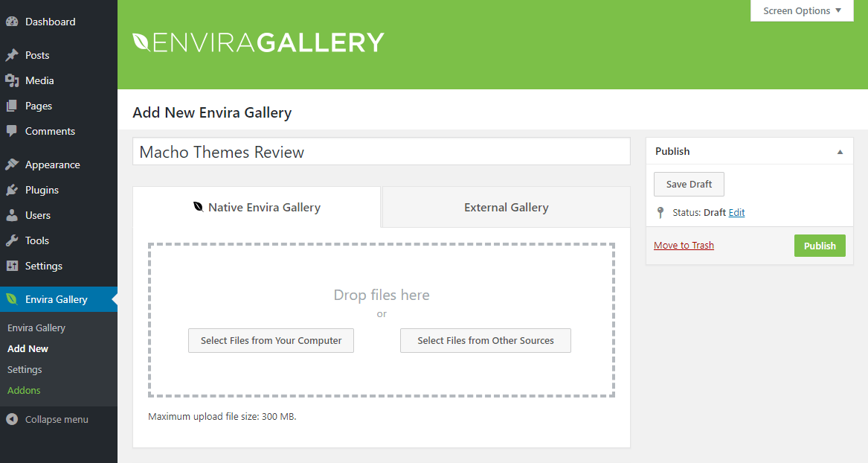Screen dimensions: 868x463
Task: Open the Posts menu
Action: click(x=59, y=55)
